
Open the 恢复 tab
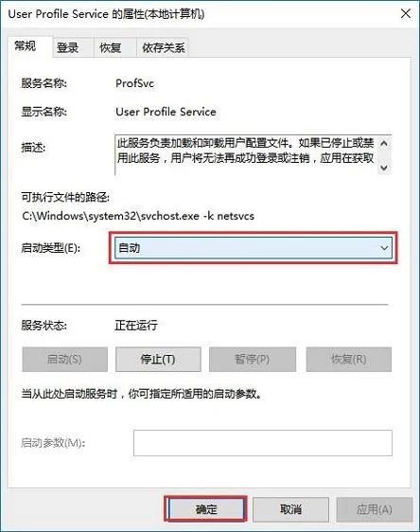111,47
